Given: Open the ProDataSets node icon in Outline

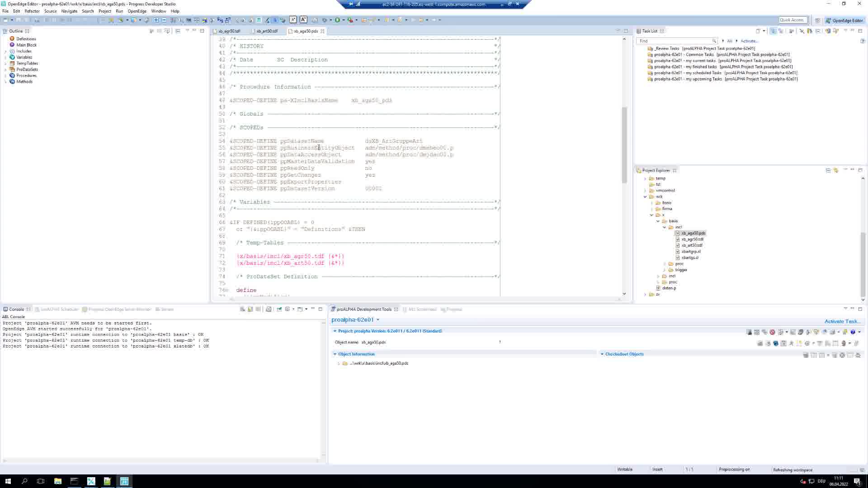Looking at the screenshot, I should tap(12, 70).
